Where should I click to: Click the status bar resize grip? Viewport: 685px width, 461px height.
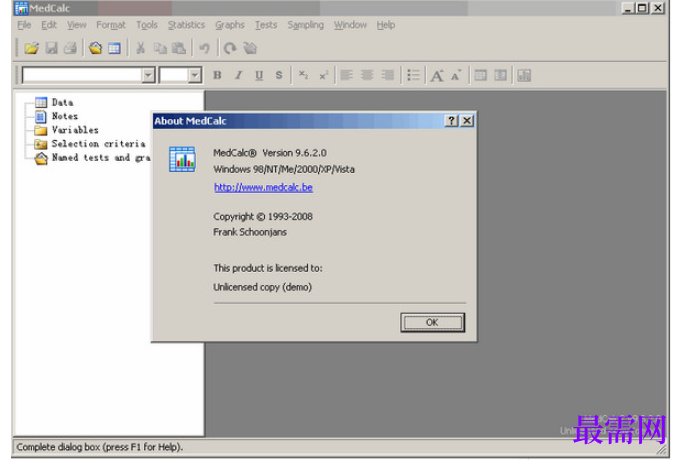[662, 449]
